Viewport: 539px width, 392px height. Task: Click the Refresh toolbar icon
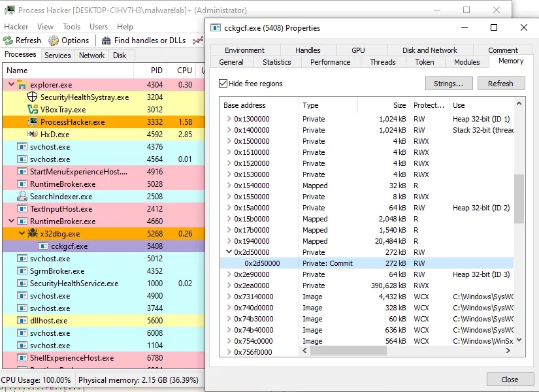[x=8, y=41]
